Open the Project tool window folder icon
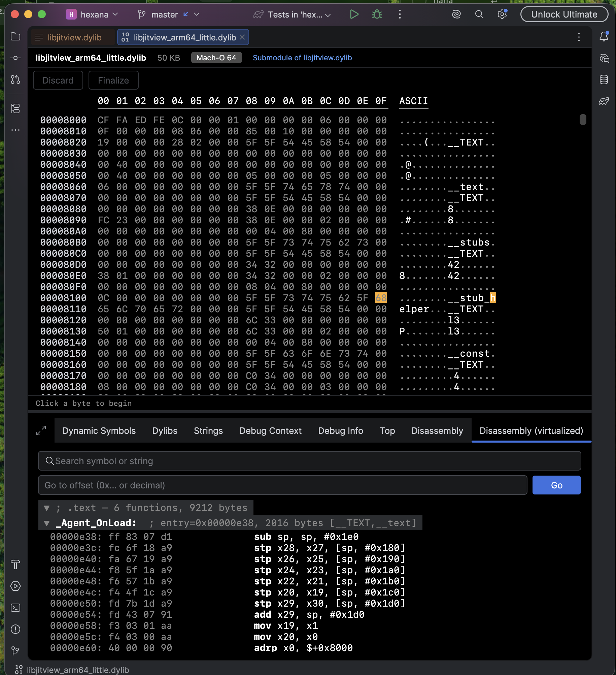Viewport: 616px width, 675px height. (15, 36)
